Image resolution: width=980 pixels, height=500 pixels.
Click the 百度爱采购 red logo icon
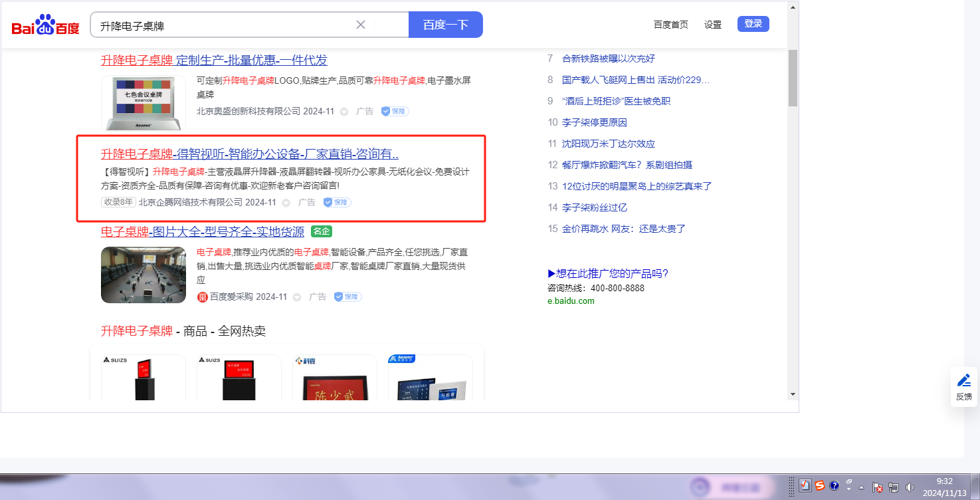203,297
